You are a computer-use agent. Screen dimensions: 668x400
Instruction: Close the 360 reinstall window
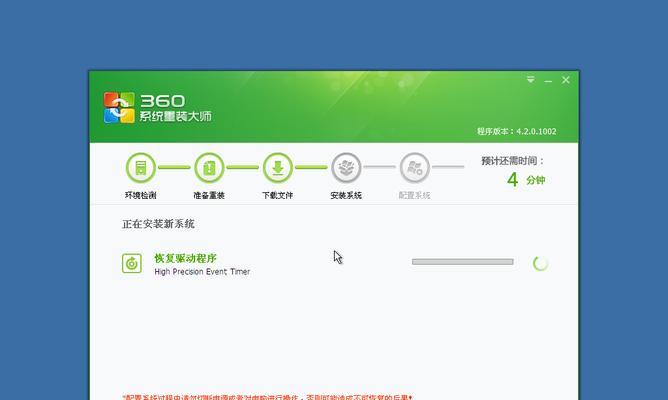coord(566,80)
